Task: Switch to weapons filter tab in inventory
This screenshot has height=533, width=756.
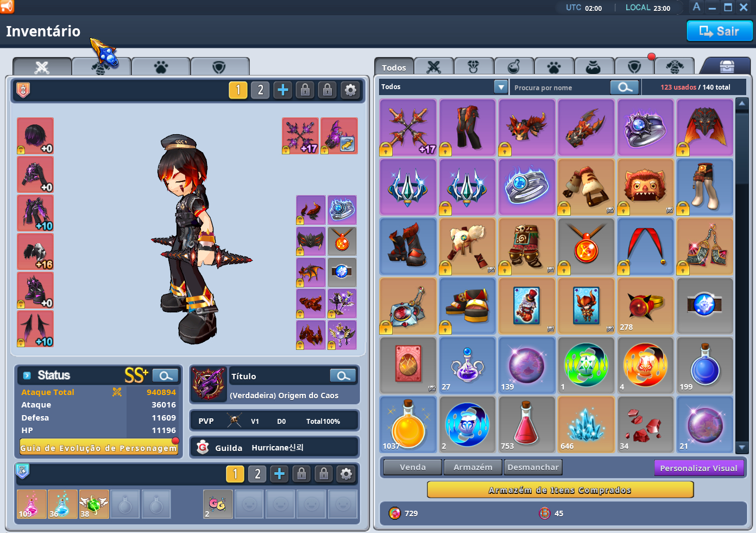Action: click(433, 67)
